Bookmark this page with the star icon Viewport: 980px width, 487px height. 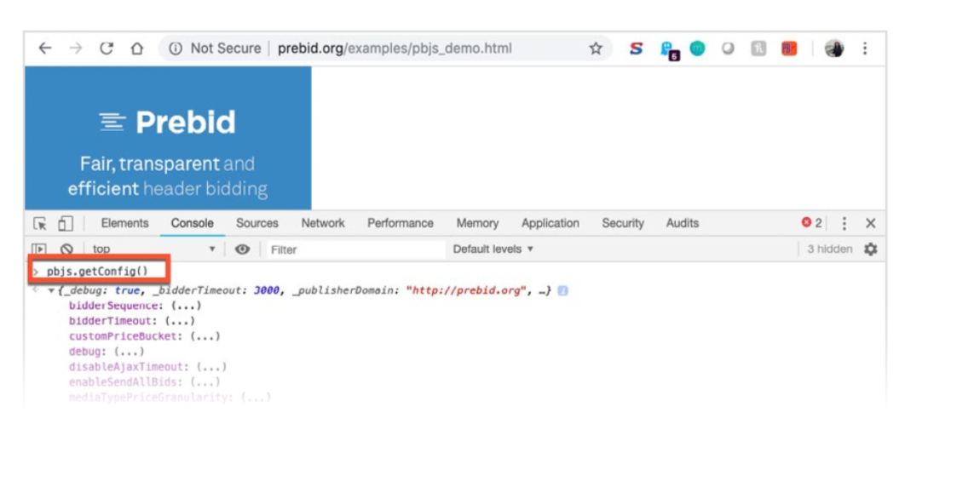coord(596,49)
